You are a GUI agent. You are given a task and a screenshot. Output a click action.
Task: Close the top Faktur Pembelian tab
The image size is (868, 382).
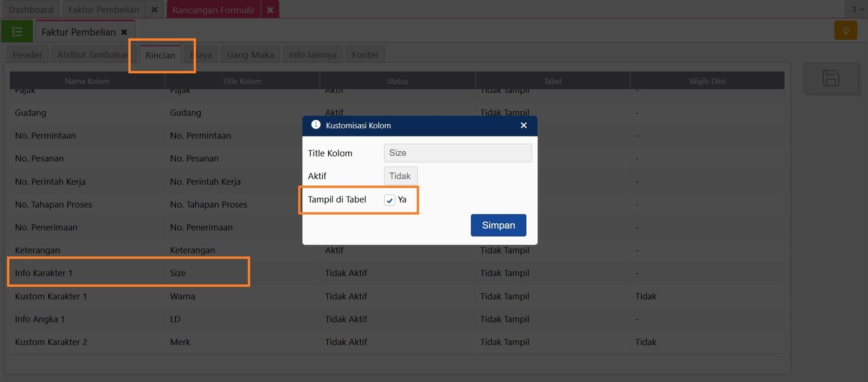154,10
